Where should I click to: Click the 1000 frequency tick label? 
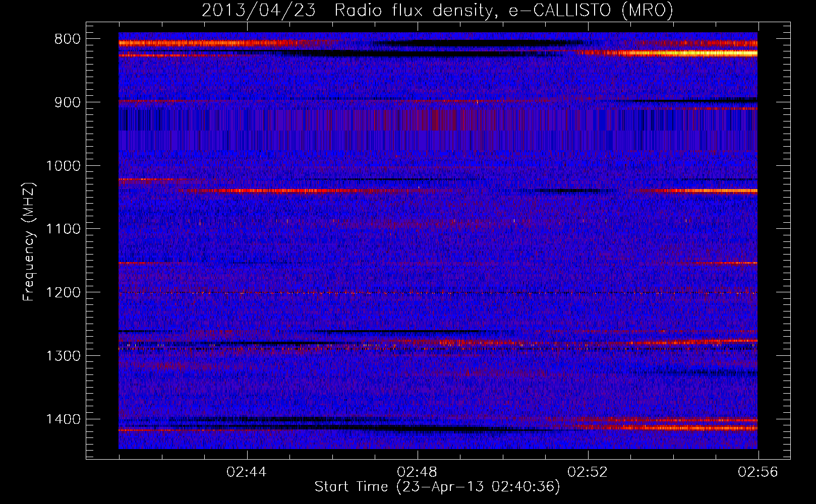(x=63, y=166)
